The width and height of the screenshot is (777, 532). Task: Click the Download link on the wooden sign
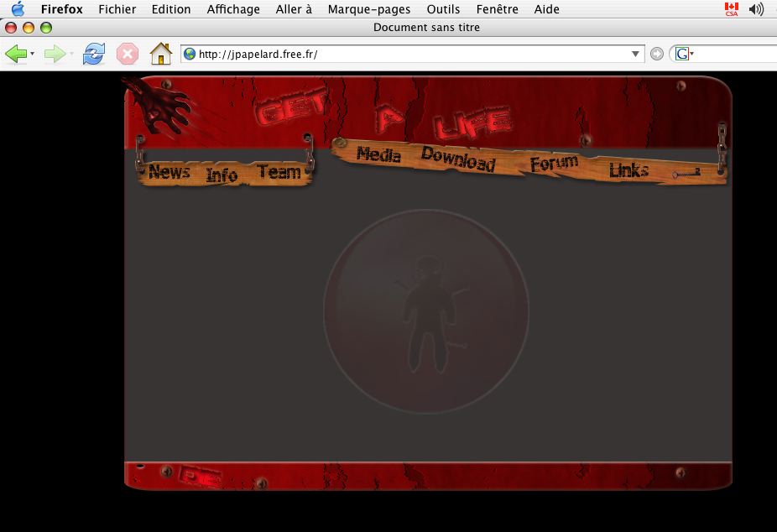click(458, 159)
